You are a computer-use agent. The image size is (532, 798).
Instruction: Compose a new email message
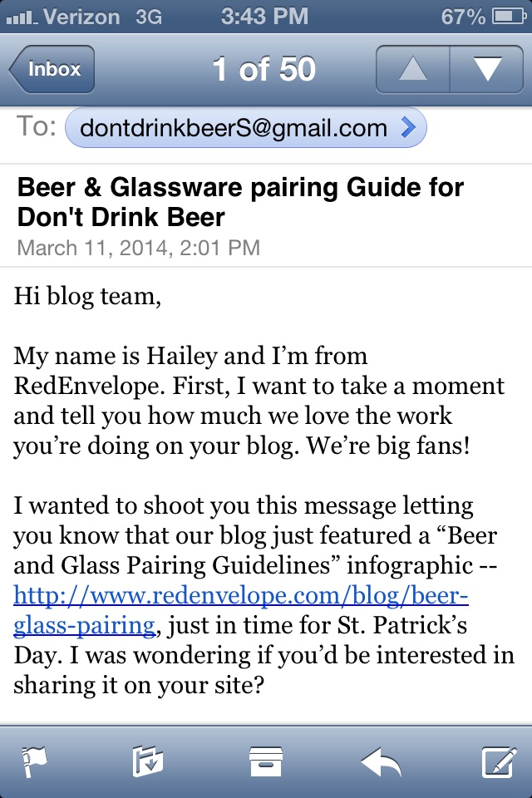[x=499, y=761]
